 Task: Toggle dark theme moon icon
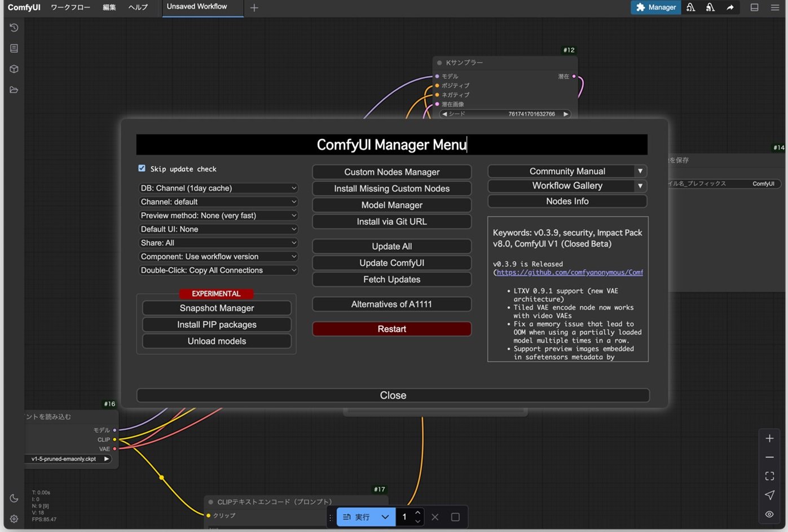click(x=14, y=498)
